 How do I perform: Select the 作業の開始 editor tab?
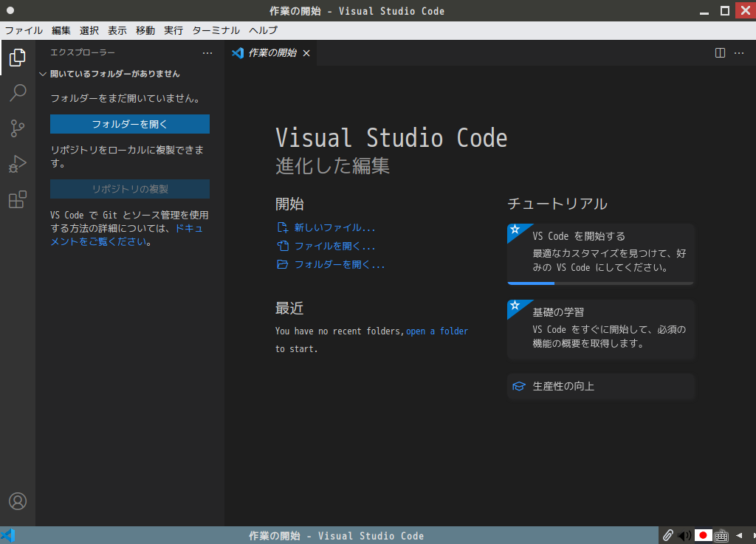point(271,53)
